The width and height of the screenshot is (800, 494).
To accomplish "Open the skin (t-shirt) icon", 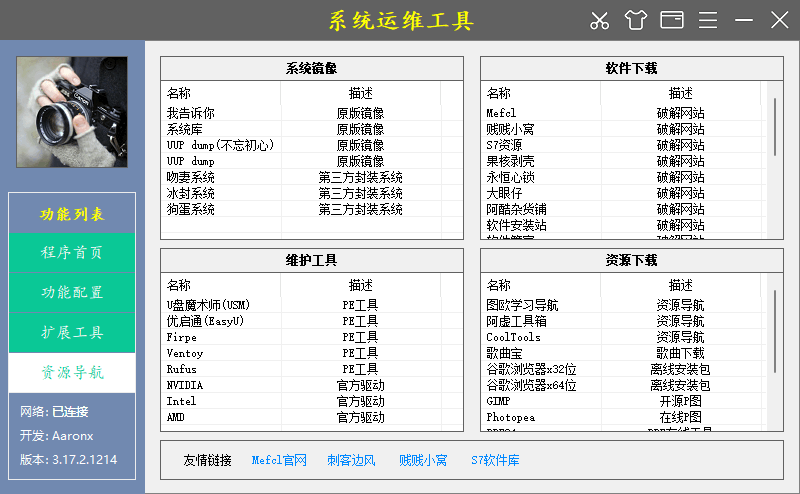I will 636,20.
